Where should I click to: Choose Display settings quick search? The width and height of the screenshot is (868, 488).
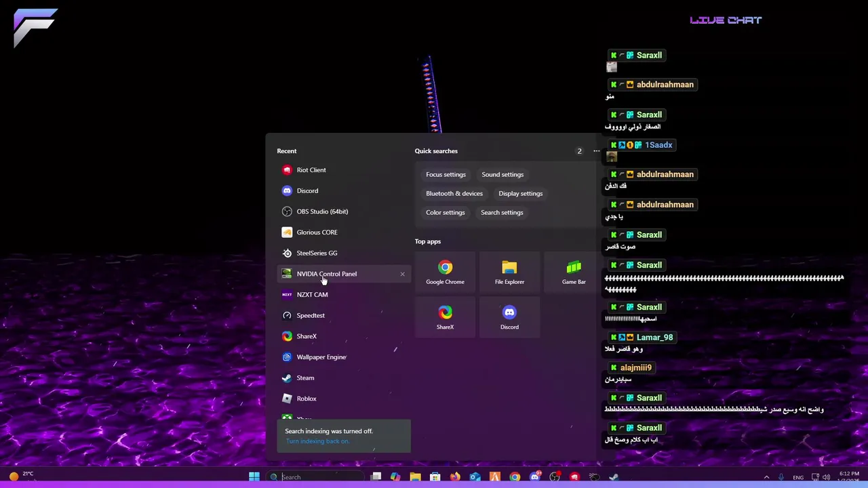click(521, 194)
